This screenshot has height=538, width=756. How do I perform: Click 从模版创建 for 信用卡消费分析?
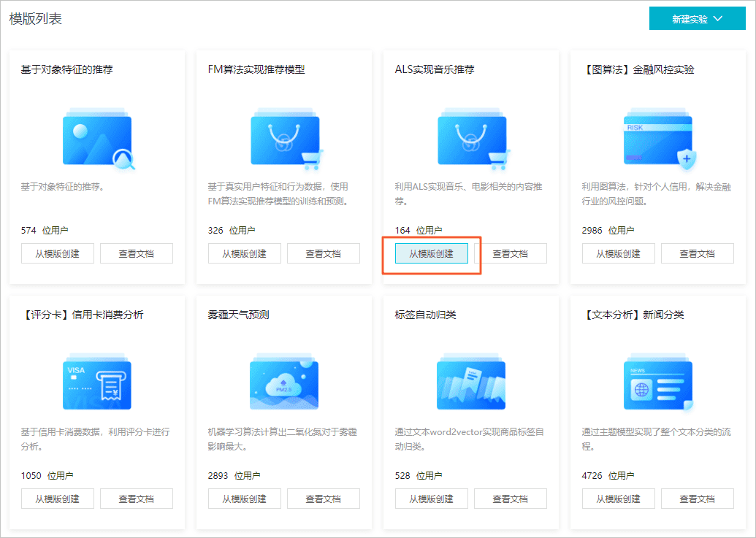click(x=58, y=499)
